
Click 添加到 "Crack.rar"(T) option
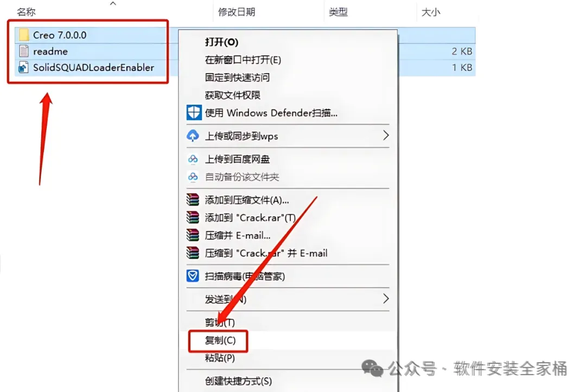point(250,217)
